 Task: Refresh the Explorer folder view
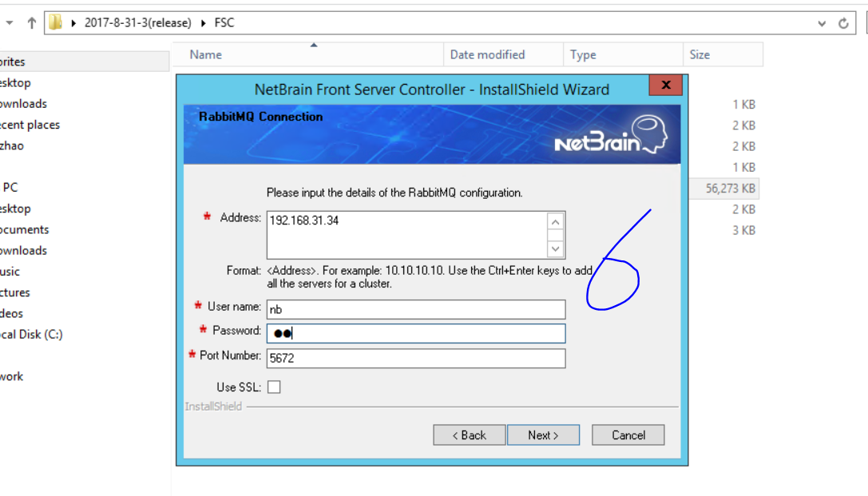coord(843,23)
